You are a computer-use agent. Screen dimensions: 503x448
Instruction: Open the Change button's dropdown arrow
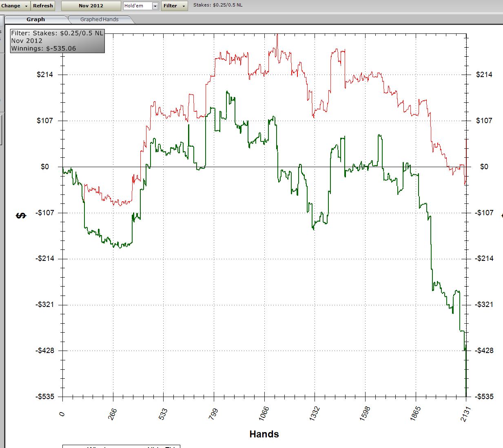click(27, 6)
